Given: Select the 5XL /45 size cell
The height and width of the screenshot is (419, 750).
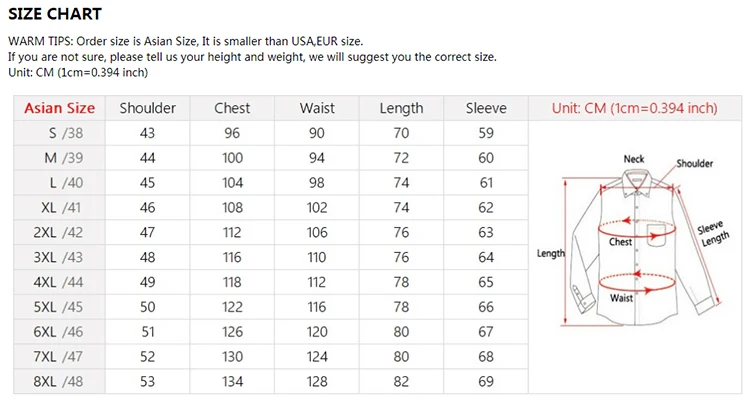Looking at the screenshot, I should [59, 307].
